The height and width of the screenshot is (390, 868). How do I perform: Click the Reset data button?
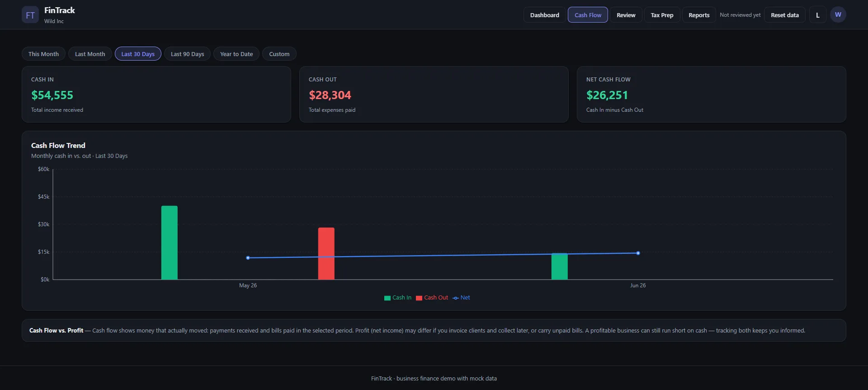[784, 15]
